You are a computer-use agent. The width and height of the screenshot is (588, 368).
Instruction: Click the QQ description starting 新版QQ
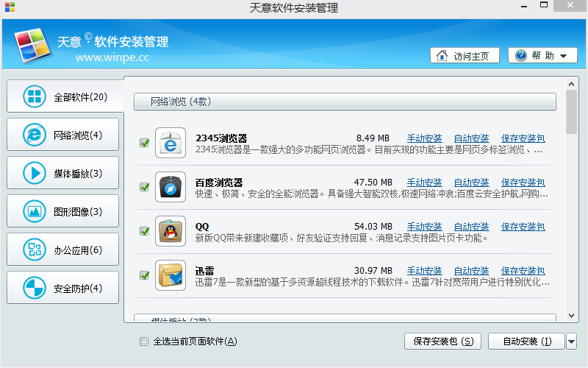[341, 238]
